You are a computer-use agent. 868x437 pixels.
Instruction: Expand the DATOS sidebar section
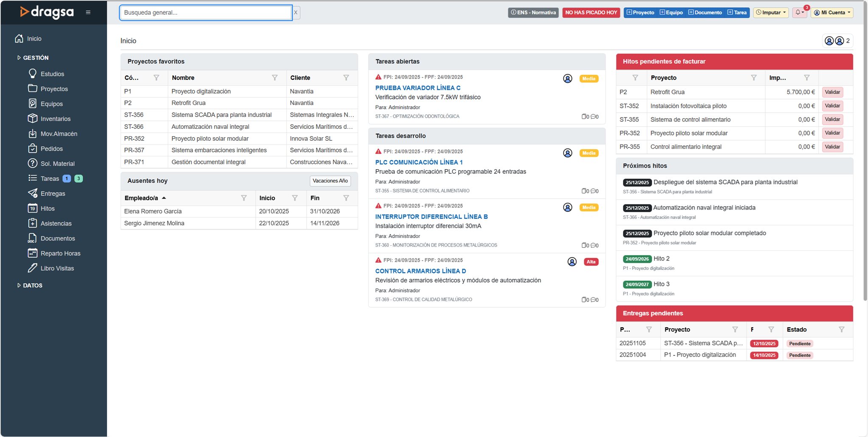click(32, 285)
